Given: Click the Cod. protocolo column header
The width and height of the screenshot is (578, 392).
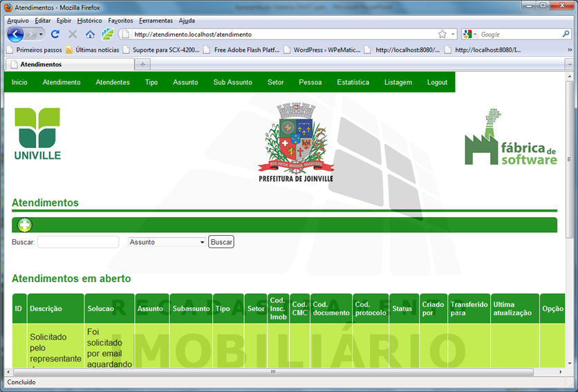Looking at the screenshot, I should (x=371, y=308).
